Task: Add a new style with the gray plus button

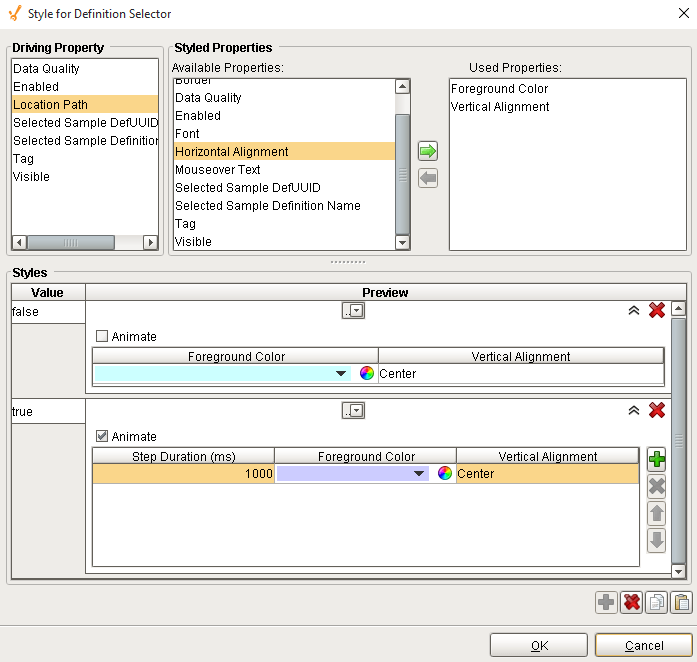Action: [606, 603]
